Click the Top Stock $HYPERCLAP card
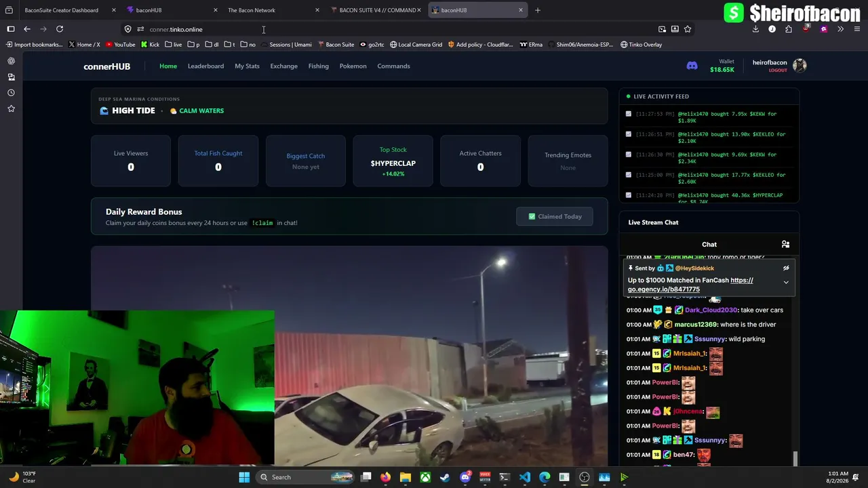 393,161
